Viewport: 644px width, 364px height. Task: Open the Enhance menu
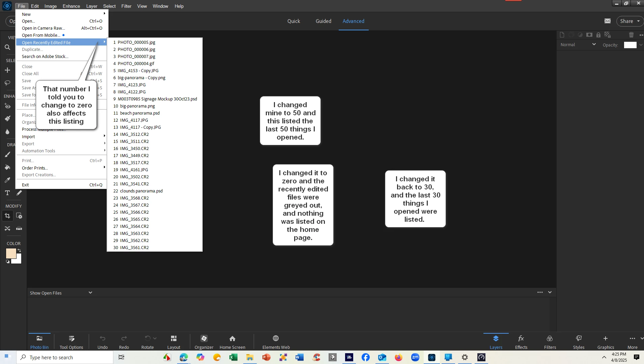click(71, 6)
